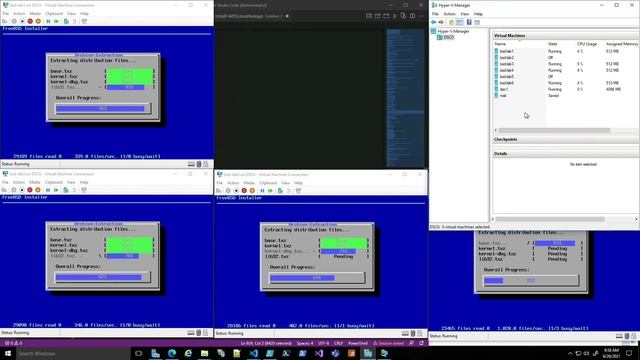Select bsd-lab1 row in Virtual Machines list

566,51
